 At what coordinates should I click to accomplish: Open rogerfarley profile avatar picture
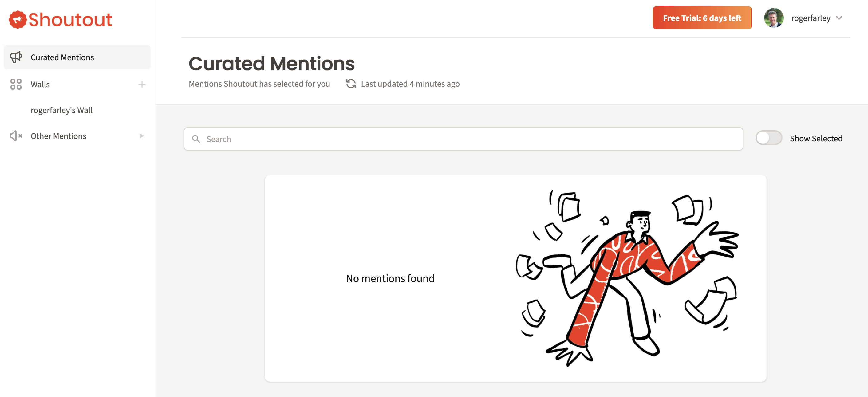774,18
